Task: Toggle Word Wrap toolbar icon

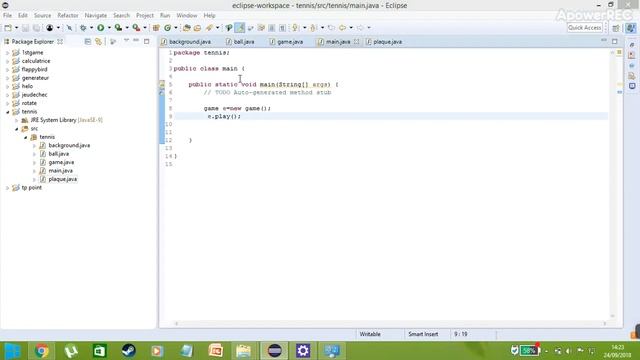Action: pyautogui.click(x=250, y=28)
